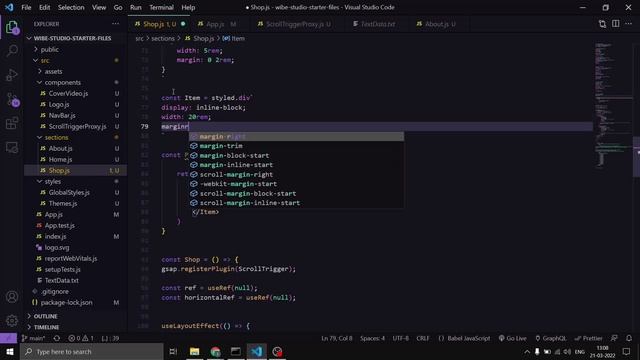Open File Explorer from the taskbar
640x360 pixels.
pyautogui.click(x=194, y=352)
